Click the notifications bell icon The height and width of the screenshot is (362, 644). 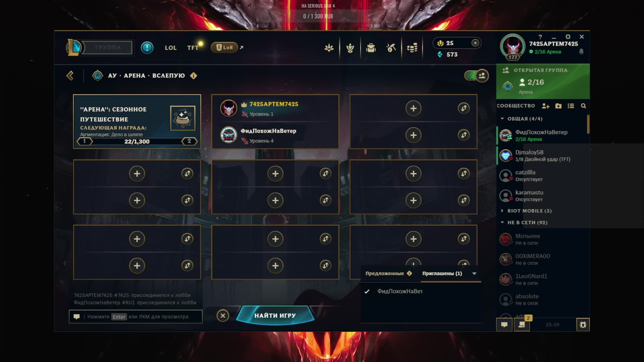(x=581, y=52)
